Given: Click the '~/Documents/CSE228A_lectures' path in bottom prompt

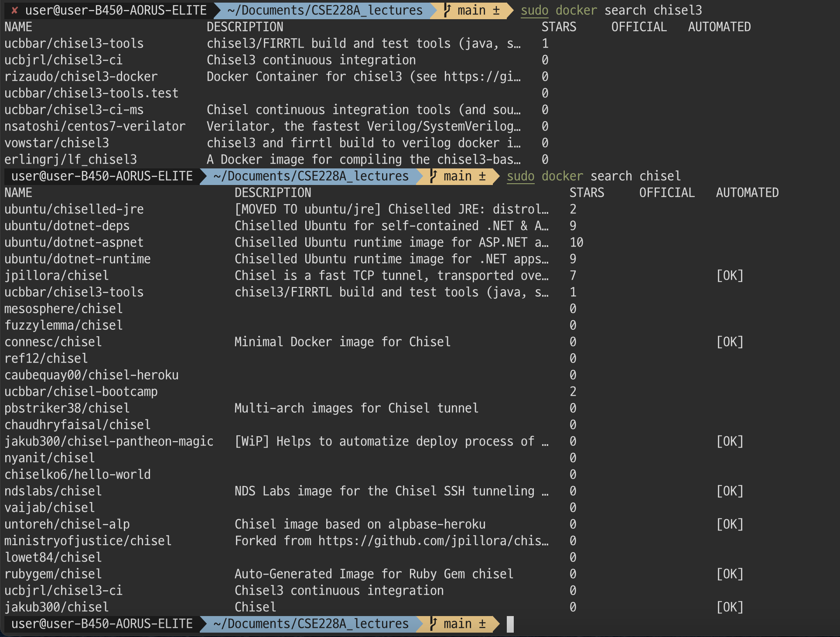Looking at the screenshot, I should coord(311,624).
